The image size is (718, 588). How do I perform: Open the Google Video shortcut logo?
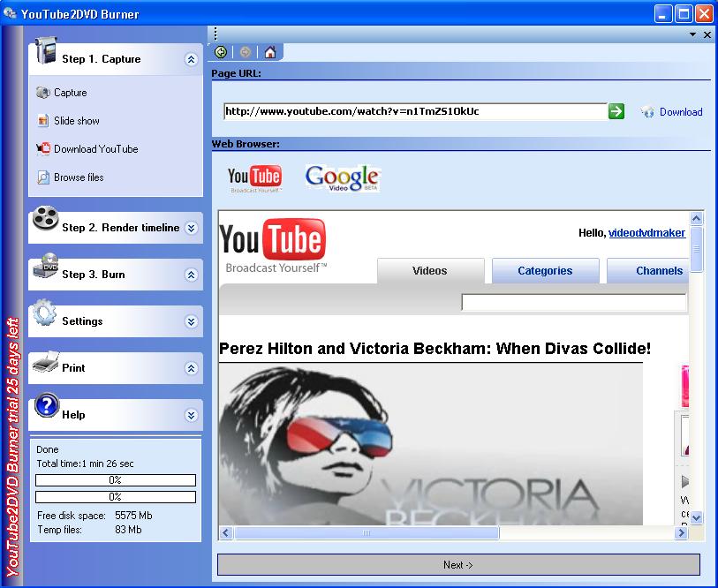coord(343,178)
